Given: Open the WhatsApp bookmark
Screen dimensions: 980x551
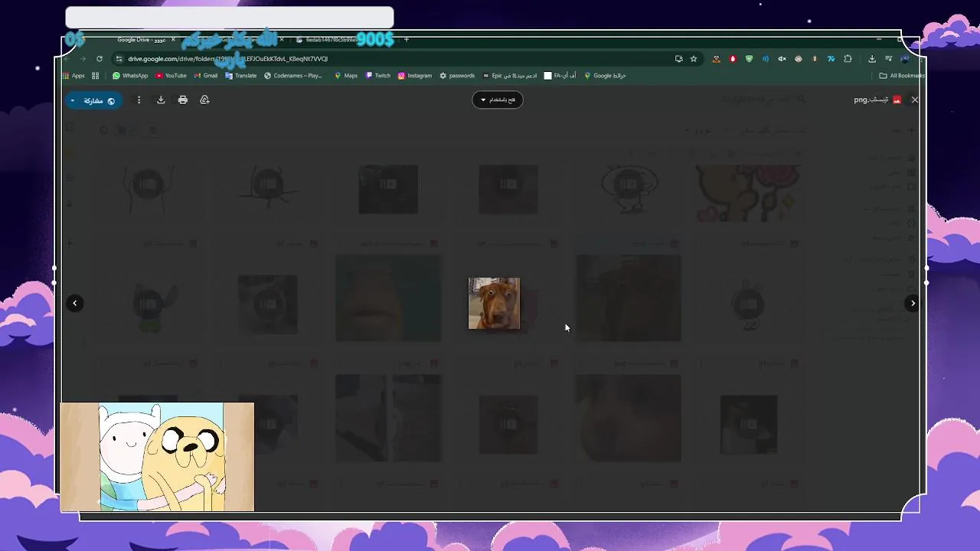Looking at the screenshot, I should pyautogui.click(x=130, y=76).
